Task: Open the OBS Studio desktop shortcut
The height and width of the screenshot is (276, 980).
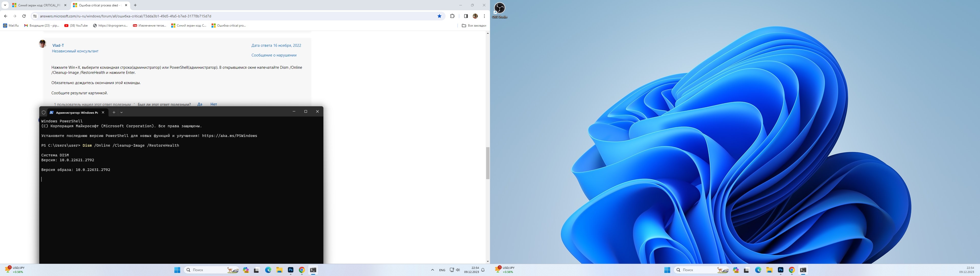Action: point(499,10)
